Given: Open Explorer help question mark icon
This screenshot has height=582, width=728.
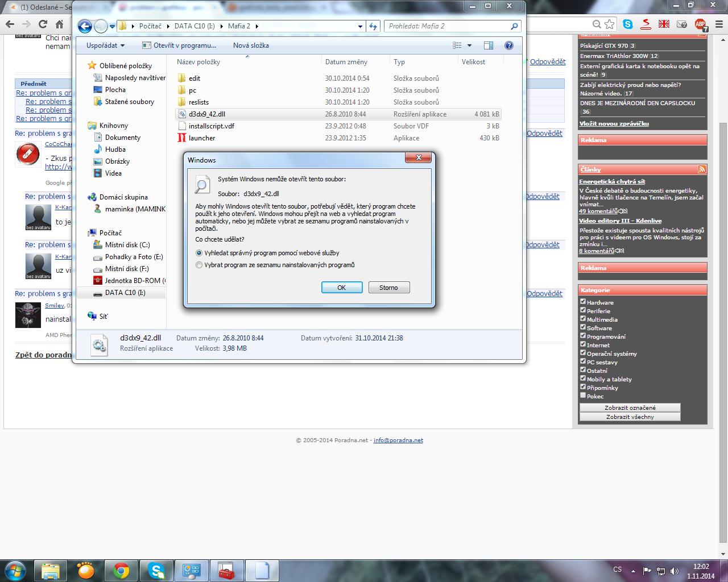Looking at the screenshot, I should (509, 45).
